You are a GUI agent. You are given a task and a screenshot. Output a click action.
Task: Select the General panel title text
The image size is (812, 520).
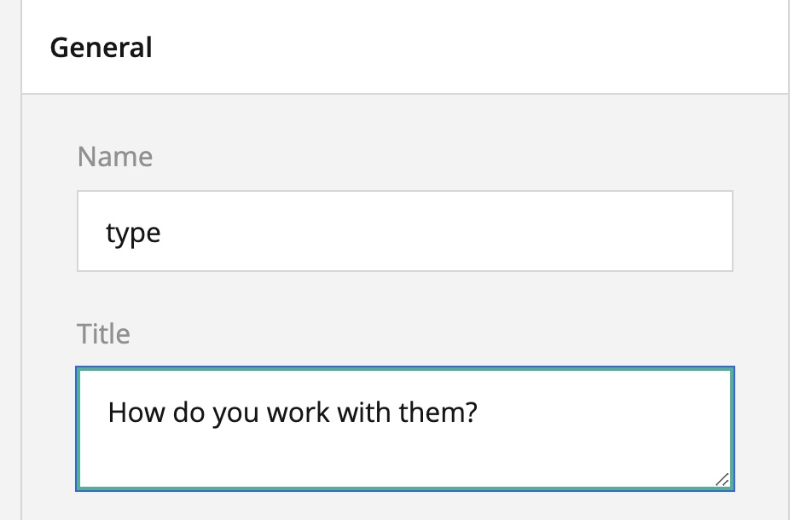pos(101,47)
